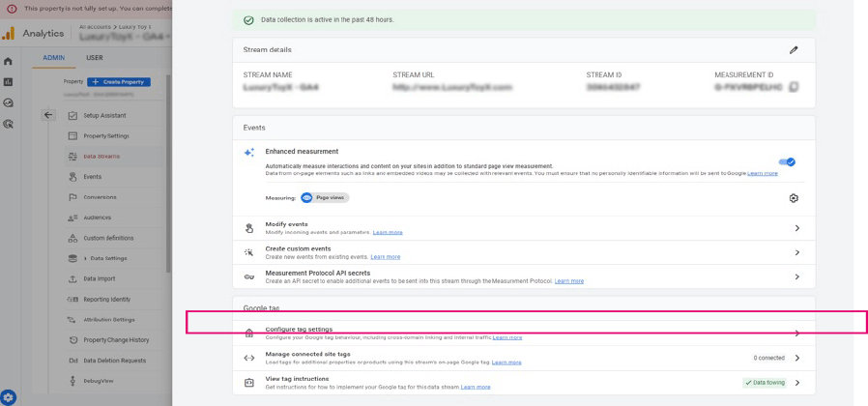This screenshot has width=868, height=406.
Task: Click the View tag instructions icon
Action: click(x=249, y=382)
